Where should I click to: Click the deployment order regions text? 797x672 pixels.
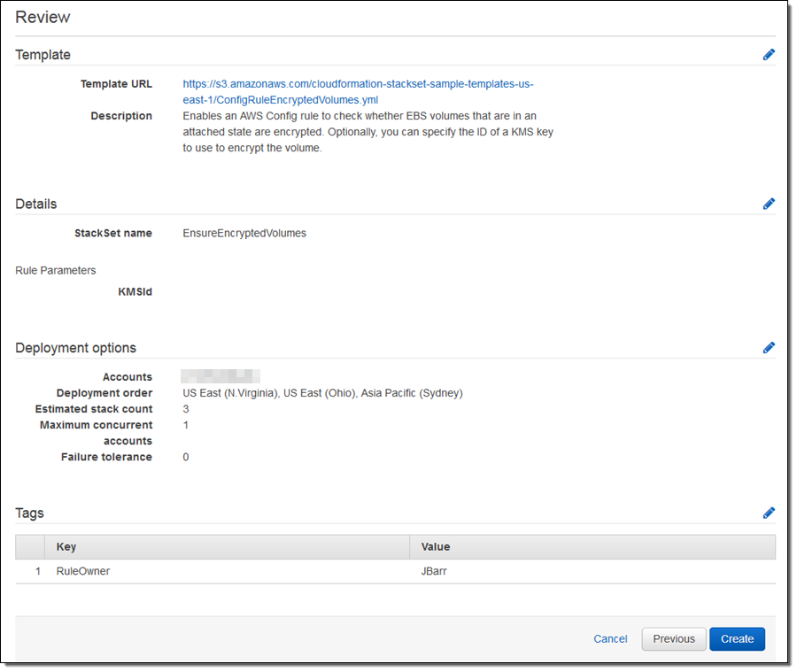(322, 393)
